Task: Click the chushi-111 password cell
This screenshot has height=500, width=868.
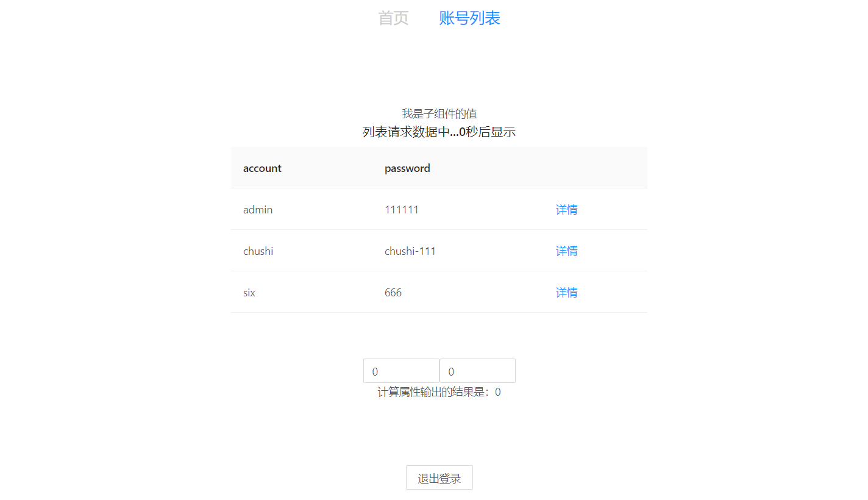Action: click(458, 251)
